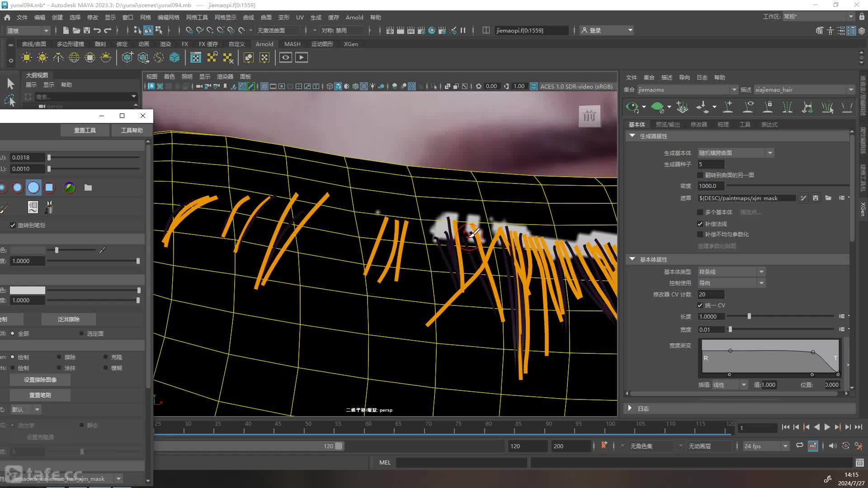Click the Arnold skydome light globe icon

coord(74,57)
